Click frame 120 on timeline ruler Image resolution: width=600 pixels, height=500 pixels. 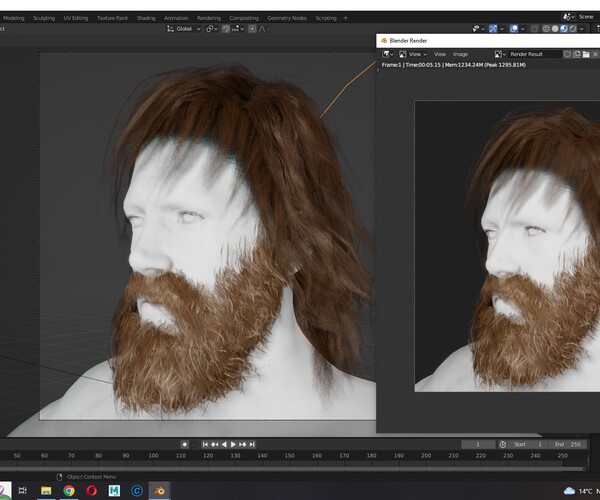click(x=208, y=456)
